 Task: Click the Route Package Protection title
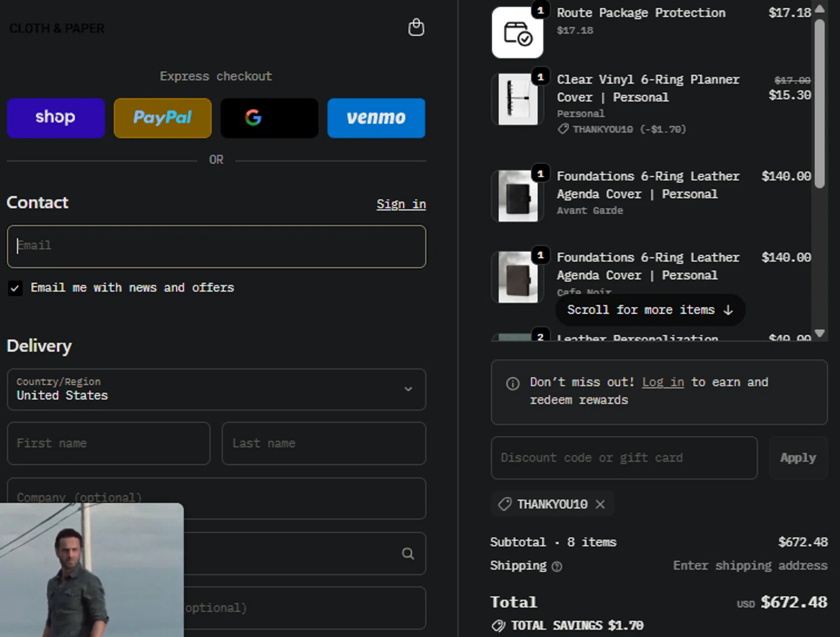point(641,13)
